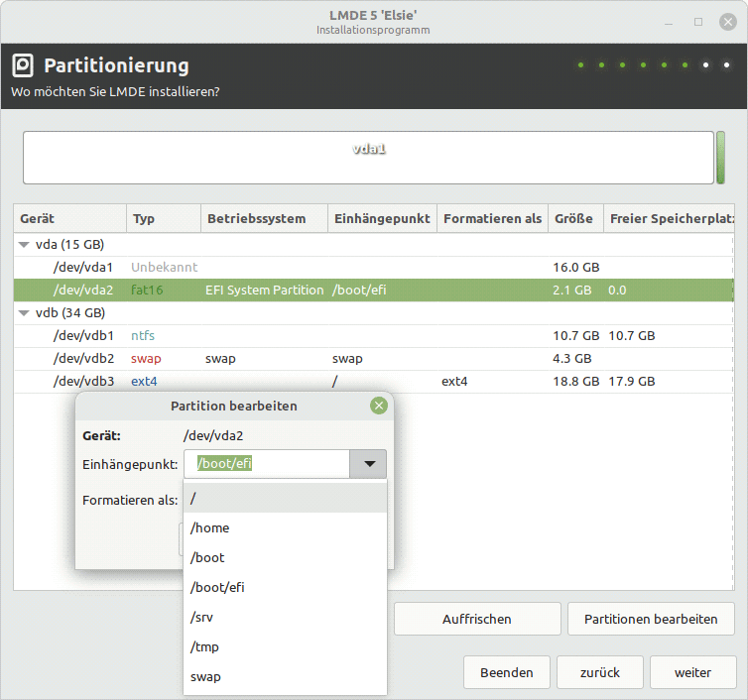Open the Einhängepunkt dropdown arrow
This screenshot has height=700, width=748.
coord(368,463)
